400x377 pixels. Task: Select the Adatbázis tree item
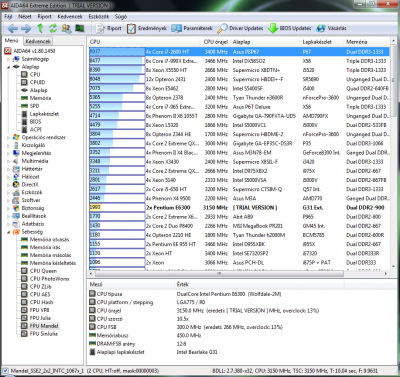click(x=28, y=224)
